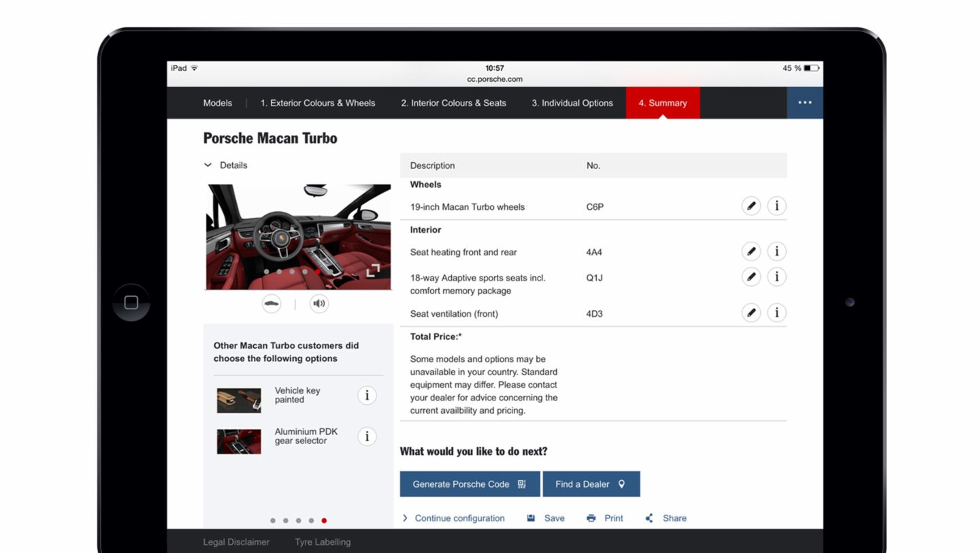Screen dimensions: 980x553
Task: Switch to the 4. Summary tab
Action: [x=662, y=102]
